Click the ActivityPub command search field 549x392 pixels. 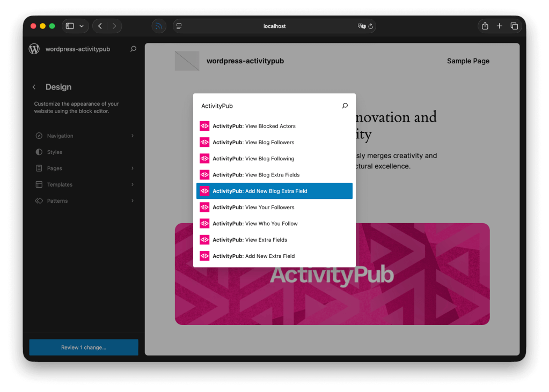(x=268, y=106)
